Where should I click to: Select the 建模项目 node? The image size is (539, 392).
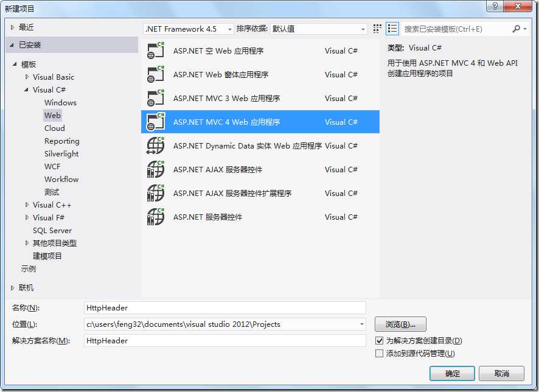[x=47, y=256]
